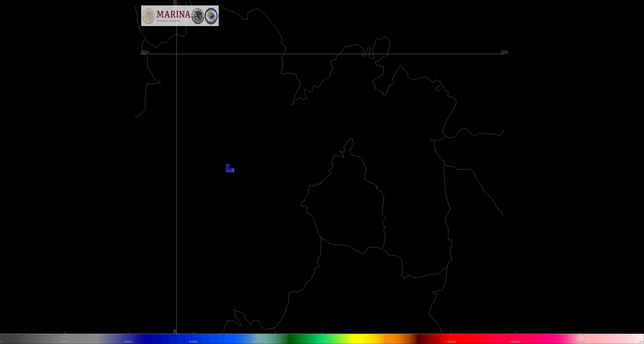Click the blue DIGAOHM Meteorología emblem
644x344 pixels.
click(x=211, y=16)
